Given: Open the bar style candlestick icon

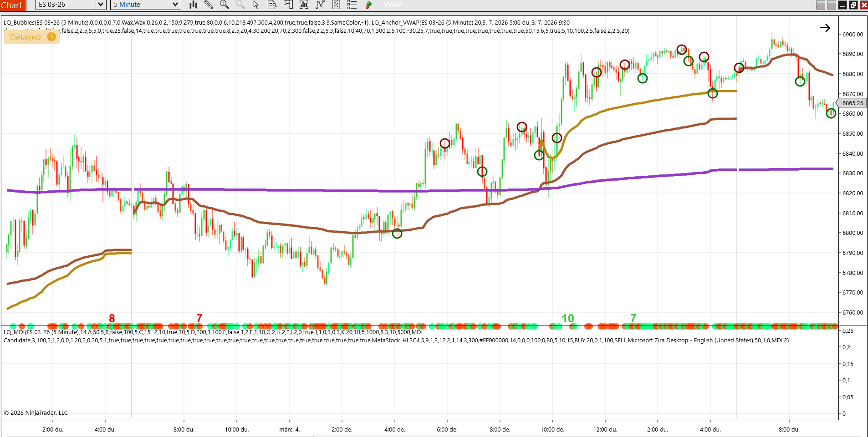Looking at the screenshot, I should coord(194,5).
